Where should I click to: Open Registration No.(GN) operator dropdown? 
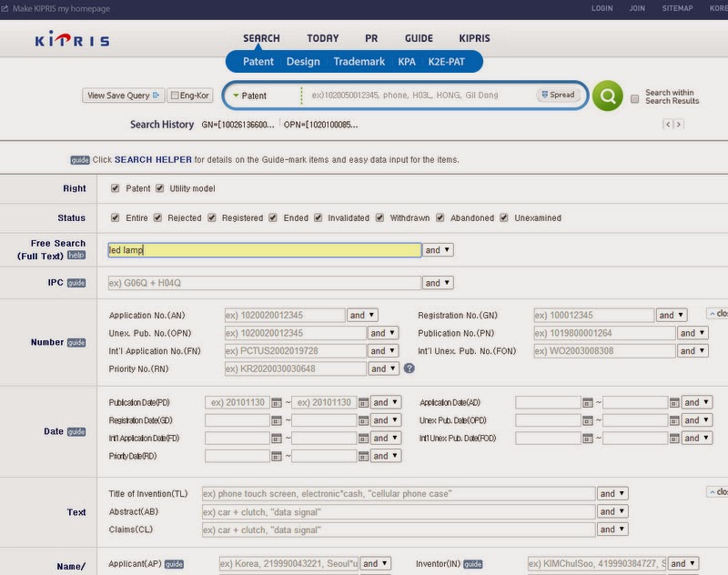(672, 315)
